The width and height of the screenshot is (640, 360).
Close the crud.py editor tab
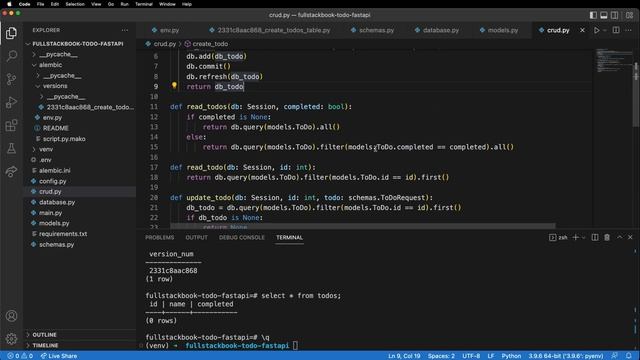click(x=582, y=30)
